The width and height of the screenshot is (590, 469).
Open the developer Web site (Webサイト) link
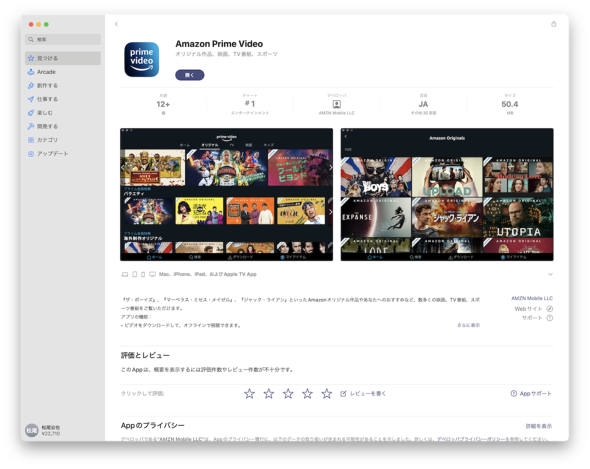[x=534, y=309]
